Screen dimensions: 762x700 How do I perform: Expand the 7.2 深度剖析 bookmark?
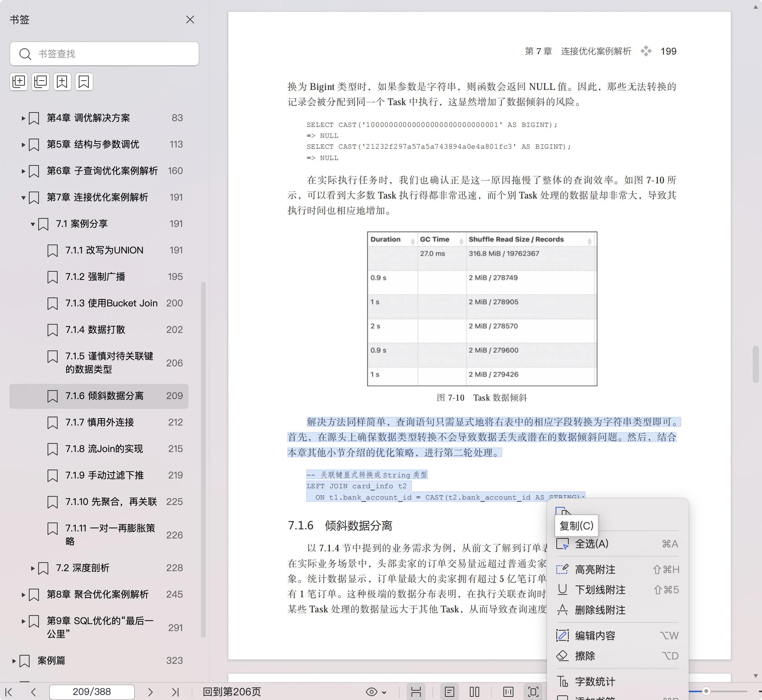tap(33, 568)
